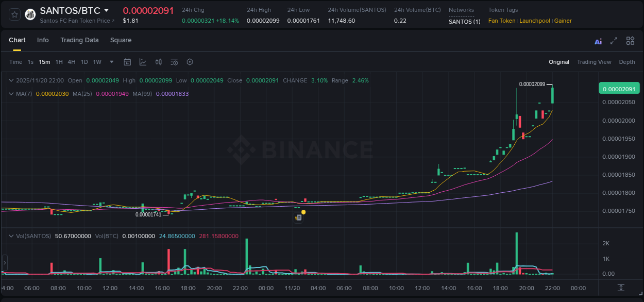Switch to the Trading Data tab
644x302 pixels.
pyautogui.click(x=79, y=40)
